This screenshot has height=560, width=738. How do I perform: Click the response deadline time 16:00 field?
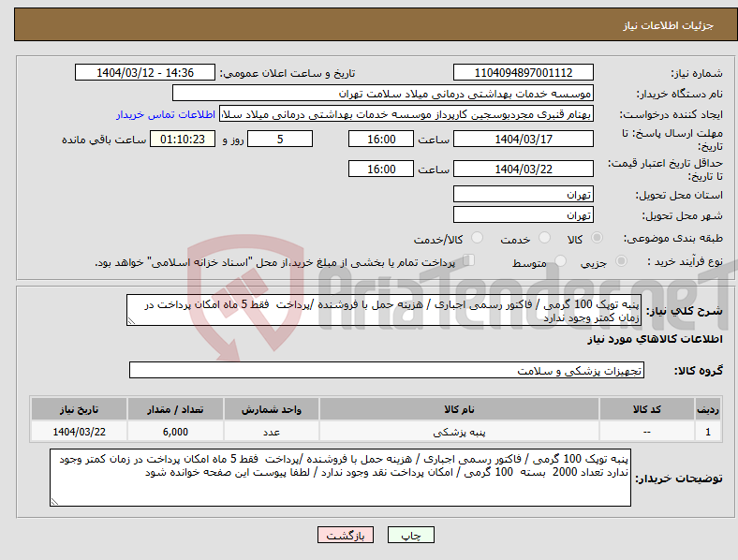381,139
